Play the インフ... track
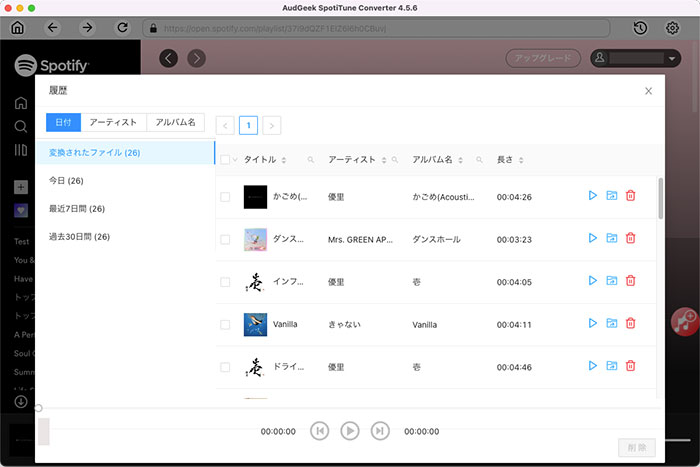 (592, 280)
